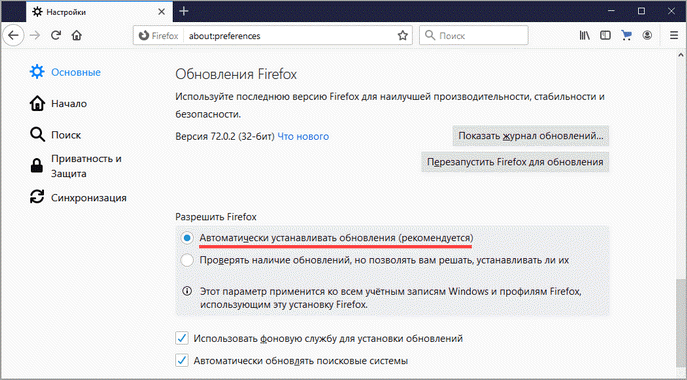The image size is (687, 380).
Task: Reload the page with the refresh icon
Action: [56, 35]
